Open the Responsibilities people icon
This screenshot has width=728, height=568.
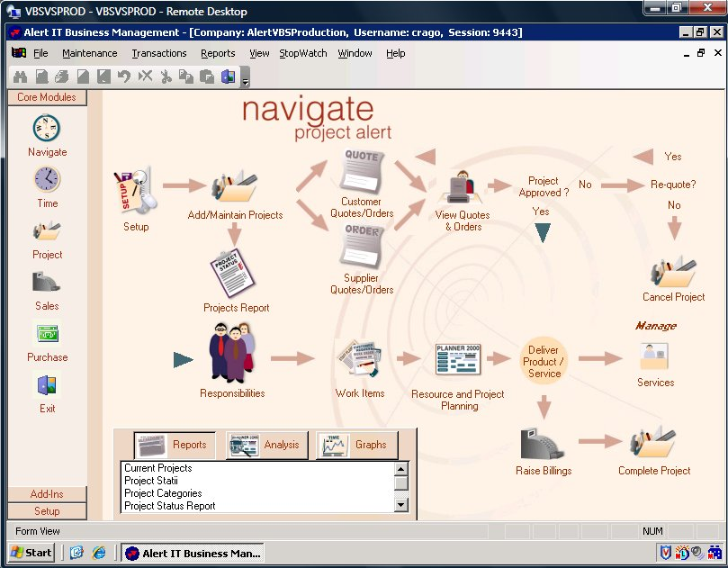tap(231, 352)
